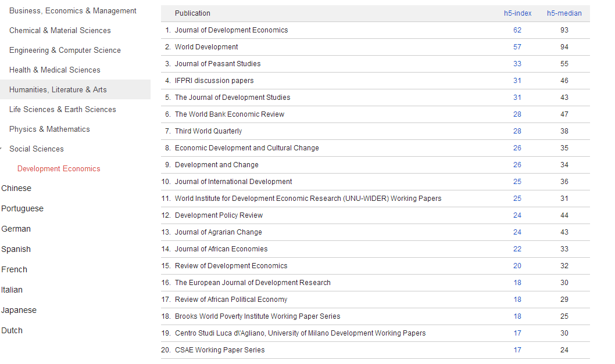The height and width of the screenshot is (364, 615).
Task: Click Development Policy Review title
Action: (x=219, y=215)
